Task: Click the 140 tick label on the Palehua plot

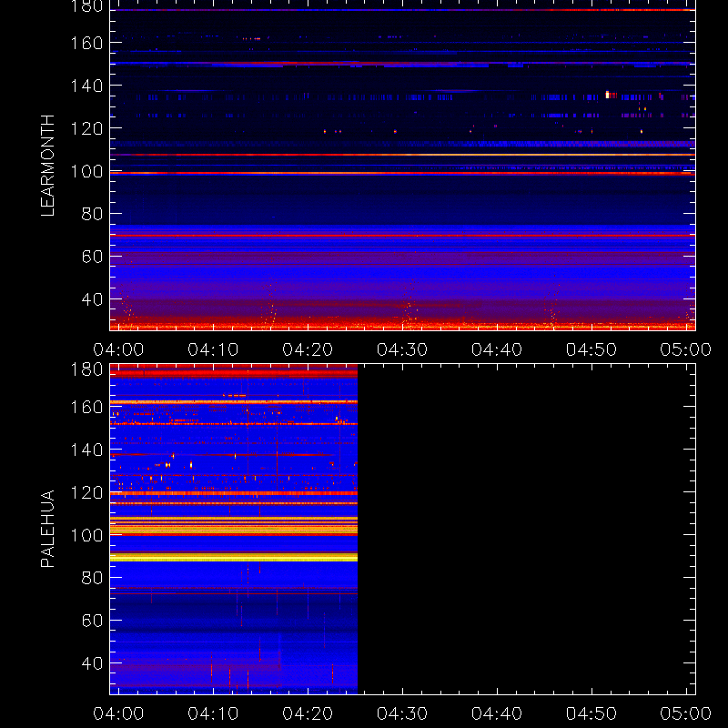Action: pos(86,450)
